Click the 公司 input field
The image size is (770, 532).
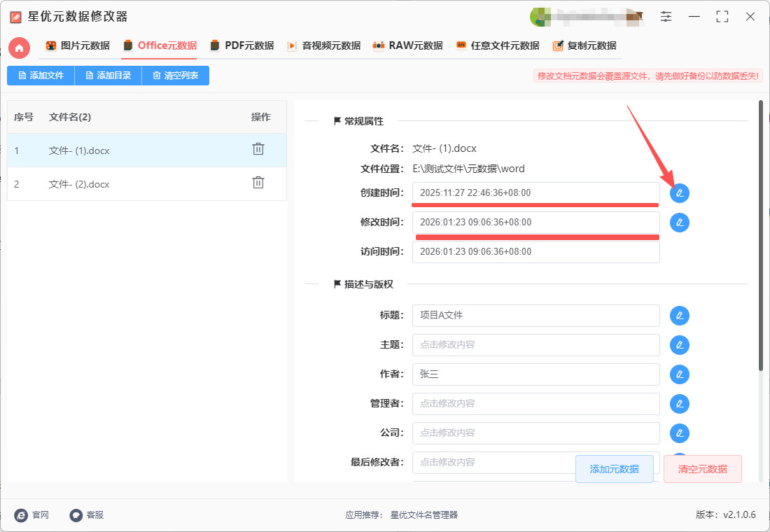[x=535, y=433]
